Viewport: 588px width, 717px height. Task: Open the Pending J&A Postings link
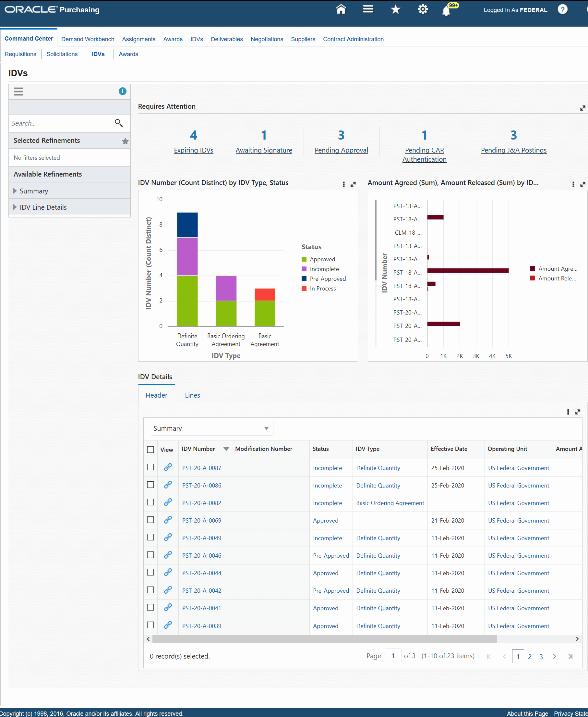pos(513,150)
